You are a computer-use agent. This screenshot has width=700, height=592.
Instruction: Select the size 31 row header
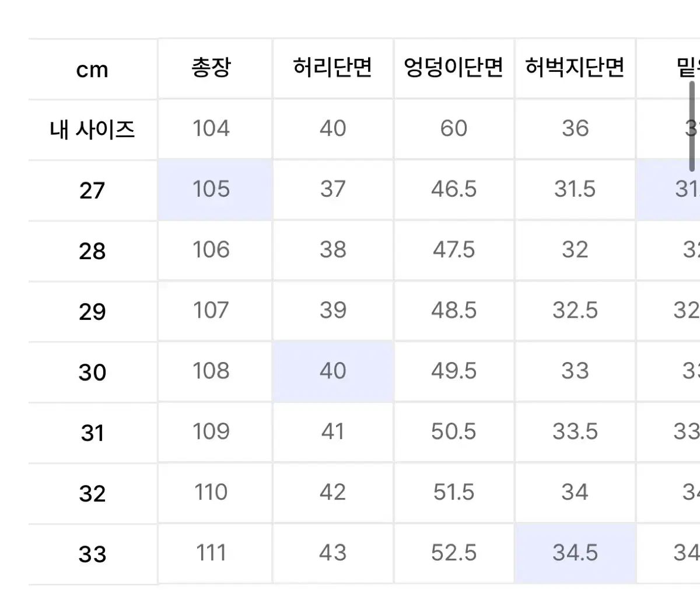92,433
